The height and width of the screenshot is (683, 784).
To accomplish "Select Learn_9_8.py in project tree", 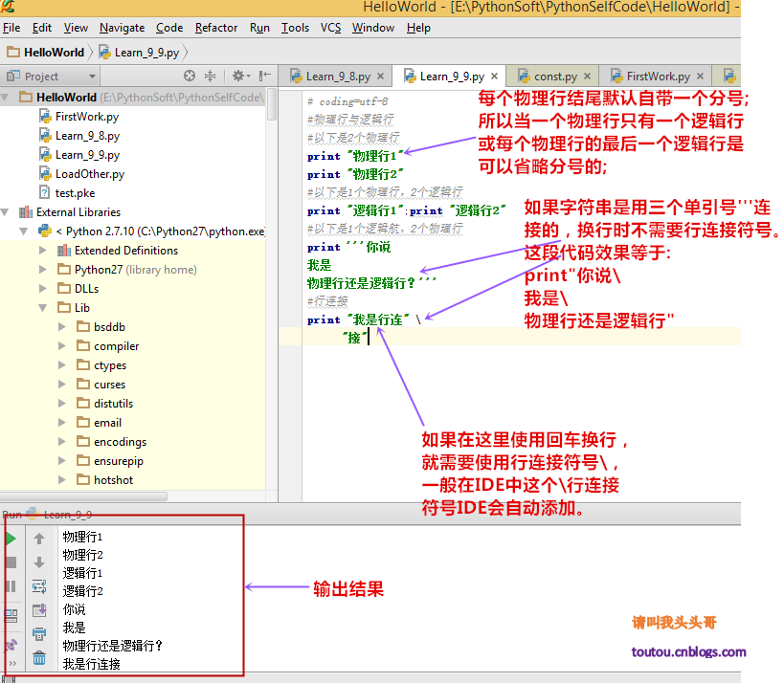I will click(x=79, y=136).
